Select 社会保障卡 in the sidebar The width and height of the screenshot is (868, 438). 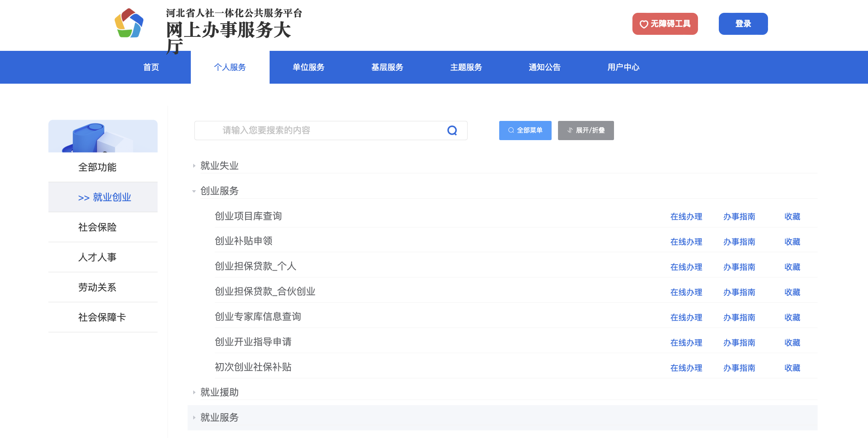[102, 317]
